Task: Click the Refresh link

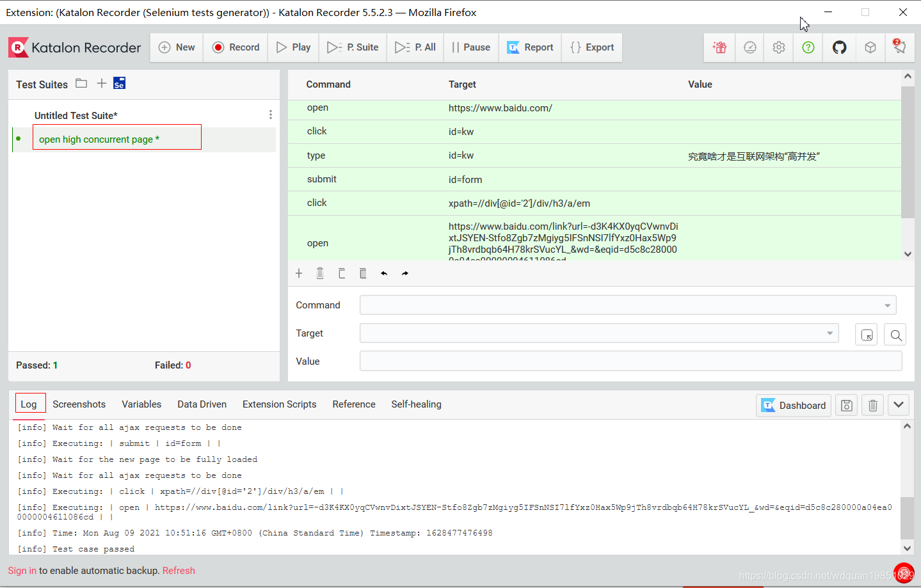Action: click(x=179, y=571)
